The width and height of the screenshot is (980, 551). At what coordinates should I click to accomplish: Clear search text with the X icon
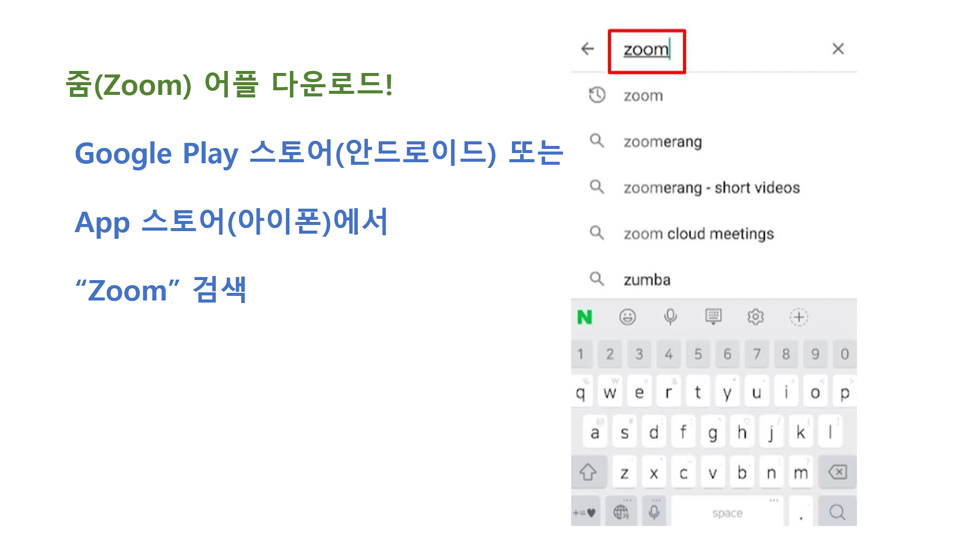point(838,49)
